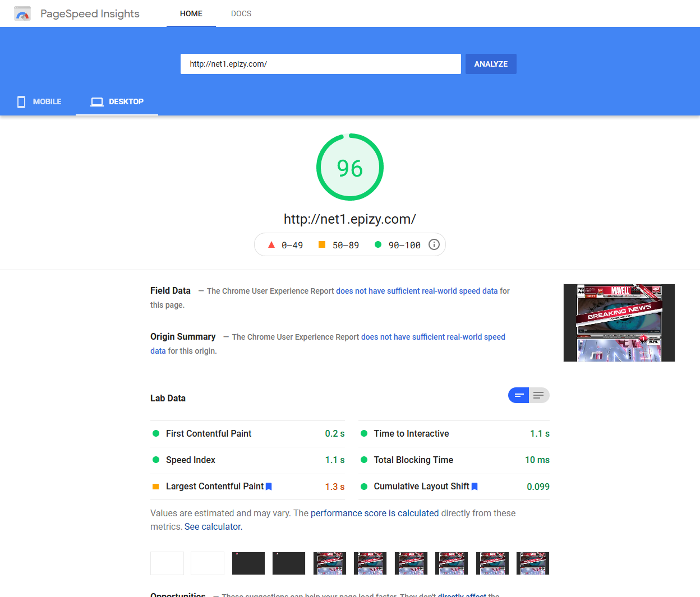Viewport: 700px width, 597px height.
Task: Click green status dot for Cumulative Layout Shift
Action: [x=364, y=487]
